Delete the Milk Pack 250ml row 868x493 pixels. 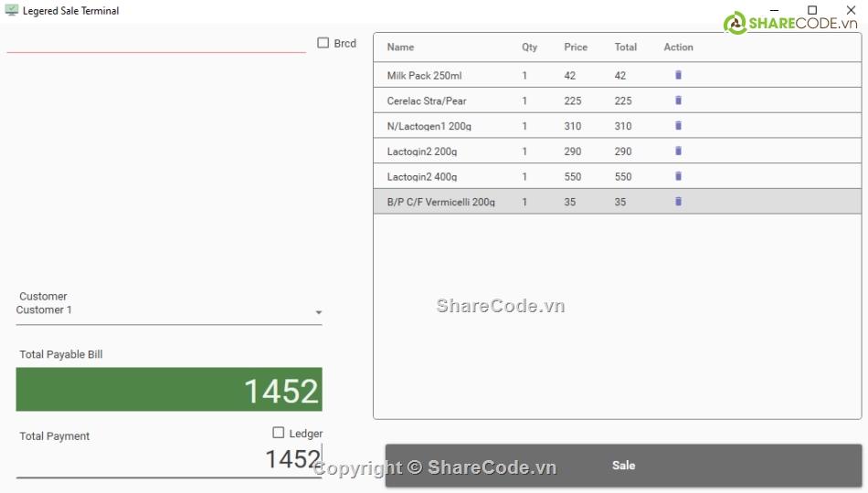tap(678, 76)
